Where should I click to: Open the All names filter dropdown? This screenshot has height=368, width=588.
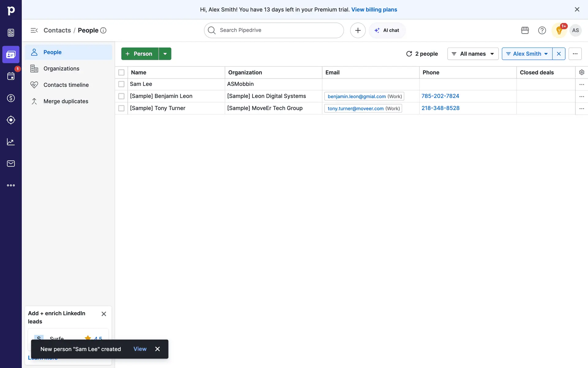473,54
